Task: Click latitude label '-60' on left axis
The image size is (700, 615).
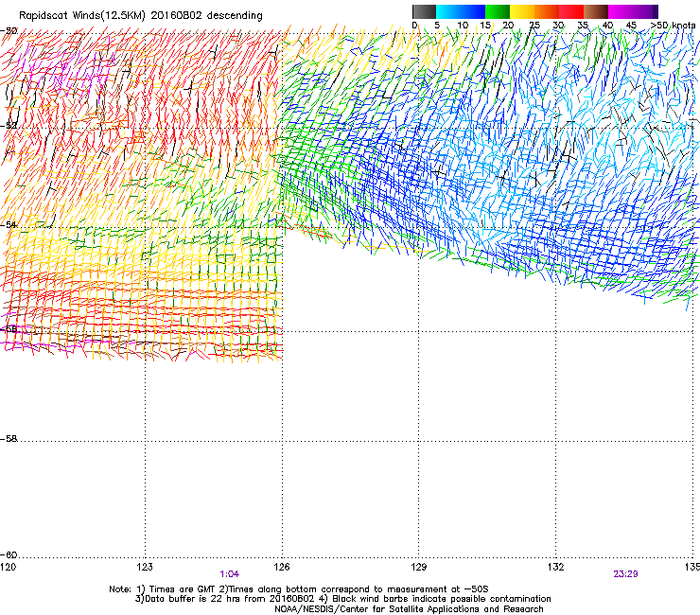Action: pos(9,554)
